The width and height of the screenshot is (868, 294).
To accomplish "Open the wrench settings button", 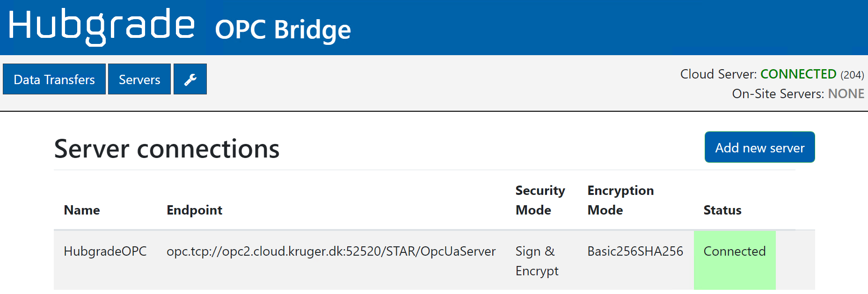I will 190,79.
